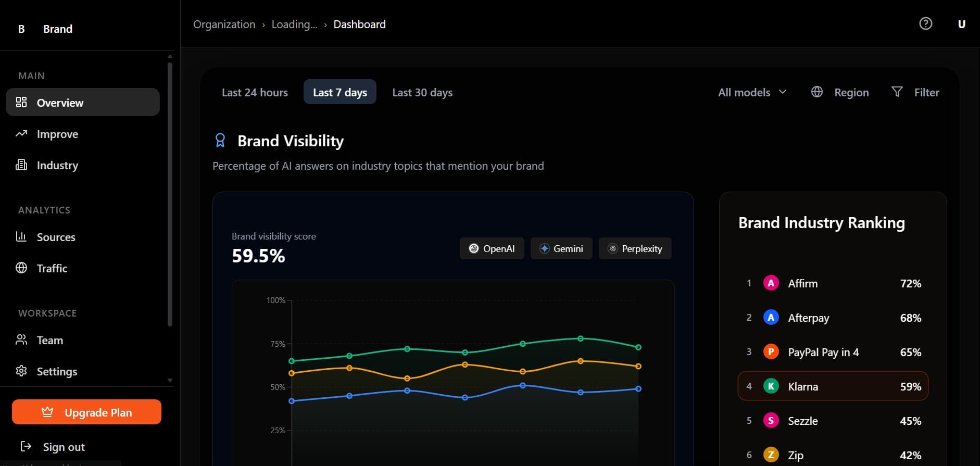980x466 pixels.
Task: Open the user avatar U menu
Action: [961, 24]
